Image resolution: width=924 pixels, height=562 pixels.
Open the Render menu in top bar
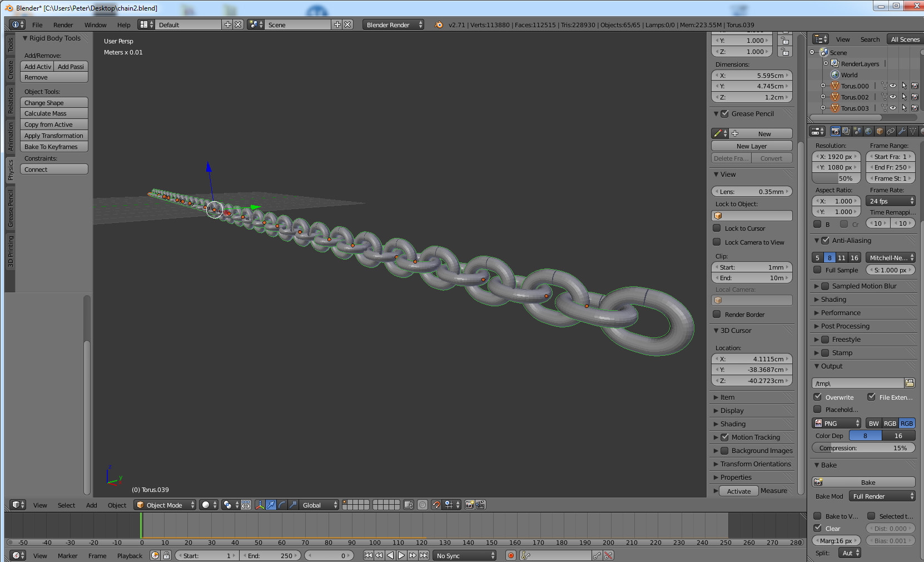coord(63,25)
